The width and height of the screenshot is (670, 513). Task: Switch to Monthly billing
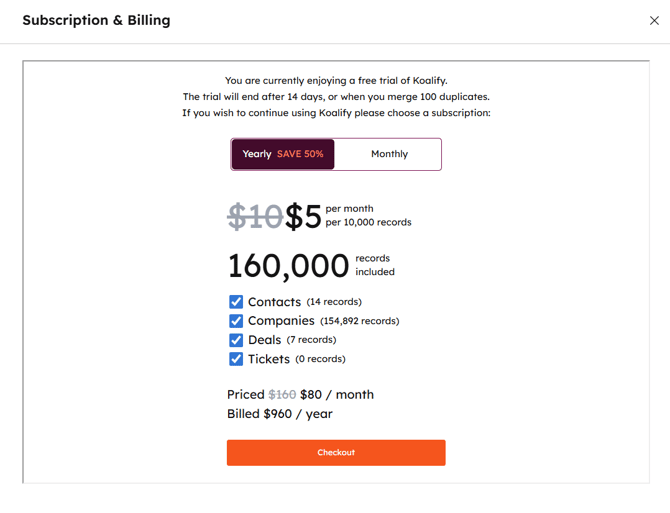[389, 154]
